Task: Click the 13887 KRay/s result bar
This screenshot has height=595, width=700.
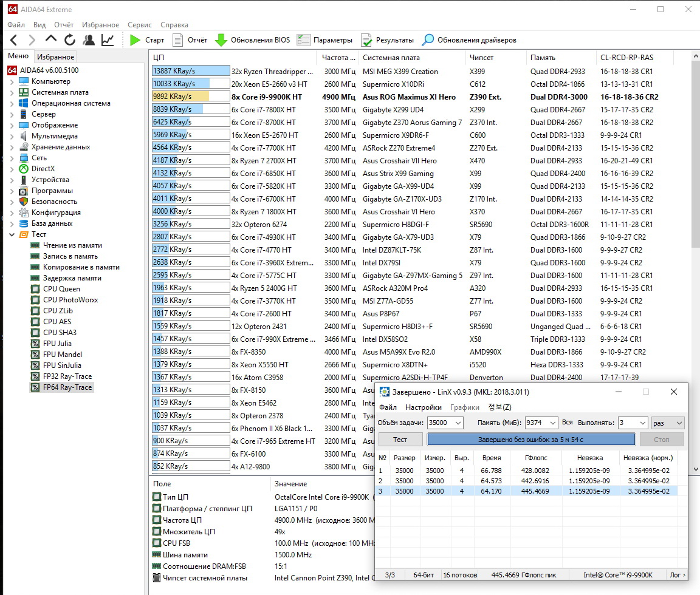Action: tap(191, 71)
